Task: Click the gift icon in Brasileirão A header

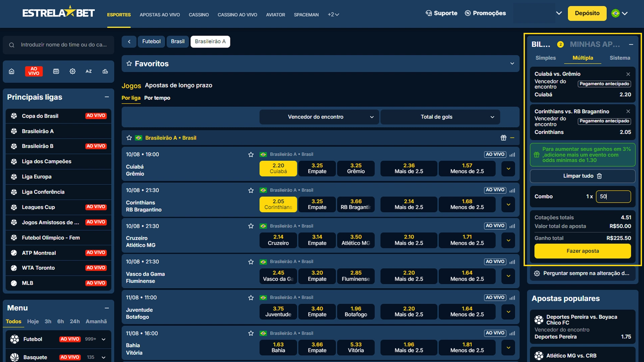Action: click(x=503, y=138)
